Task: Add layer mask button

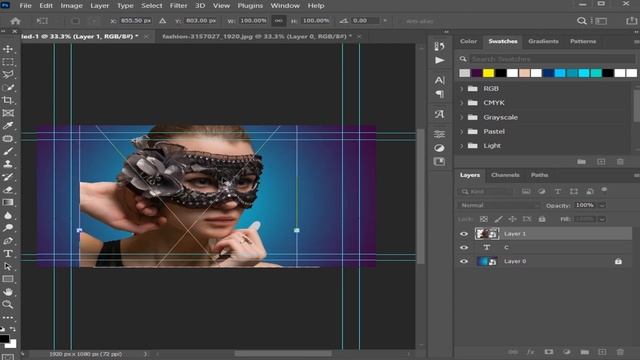Action: click(x=549, y=352)
